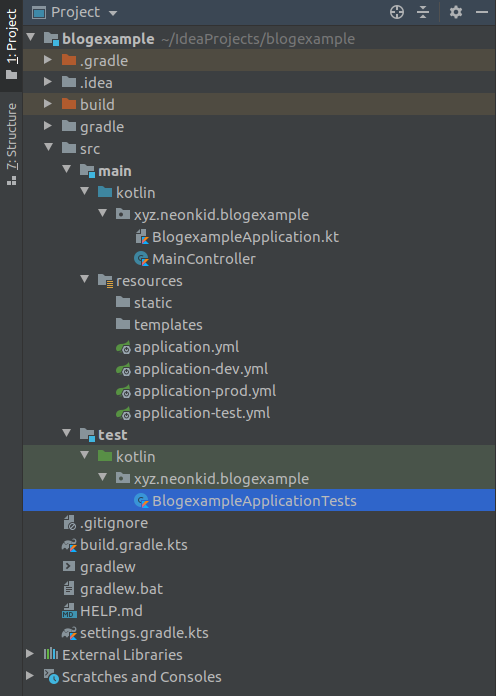Click the application-prod.yml Spring icon
This screenshot has width=496, height=696.
123,391
